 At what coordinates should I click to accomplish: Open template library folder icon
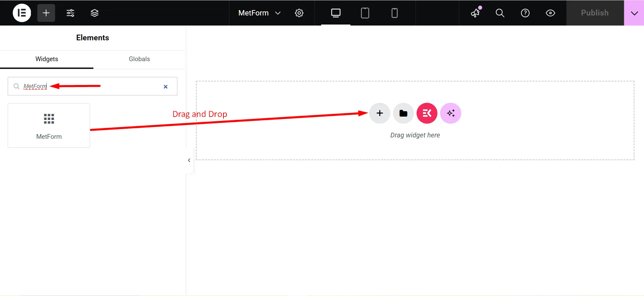click(x=403, y=113)
